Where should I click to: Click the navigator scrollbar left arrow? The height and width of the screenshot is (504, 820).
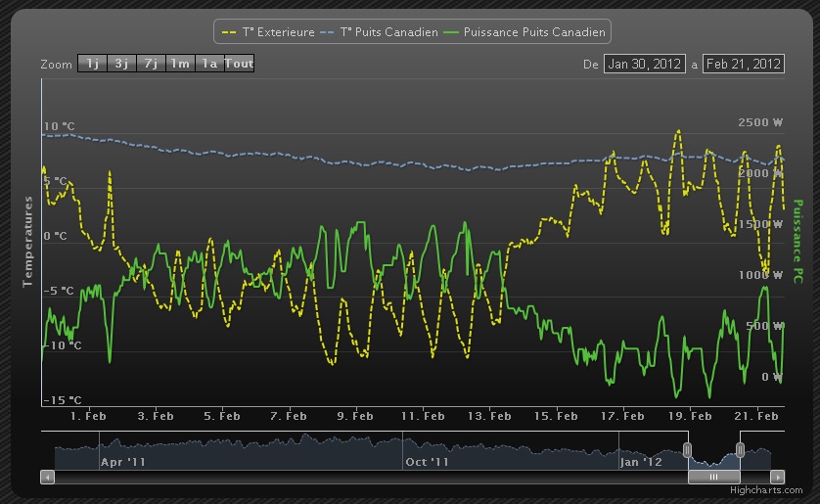click(x=48, y=477)
